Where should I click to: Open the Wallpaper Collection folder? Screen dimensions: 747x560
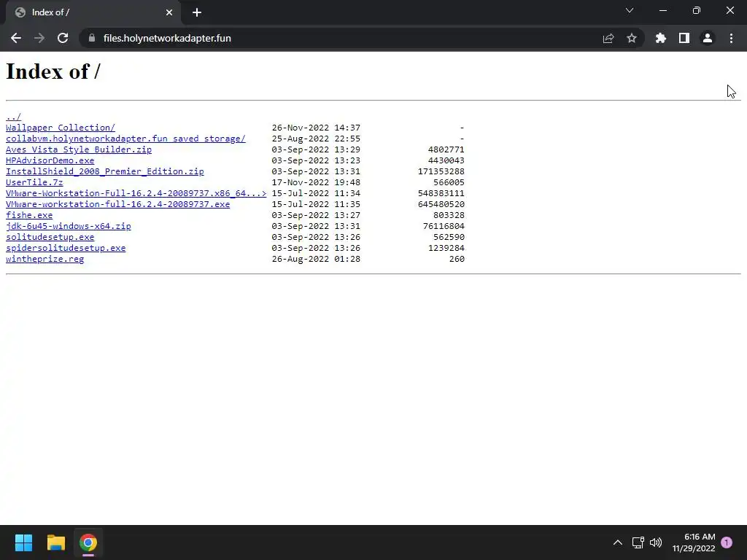click(x=61, y=128)
